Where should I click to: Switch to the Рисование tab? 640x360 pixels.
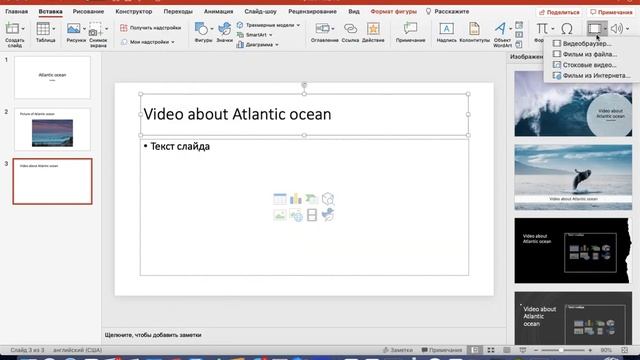click(x=88, y=11)
